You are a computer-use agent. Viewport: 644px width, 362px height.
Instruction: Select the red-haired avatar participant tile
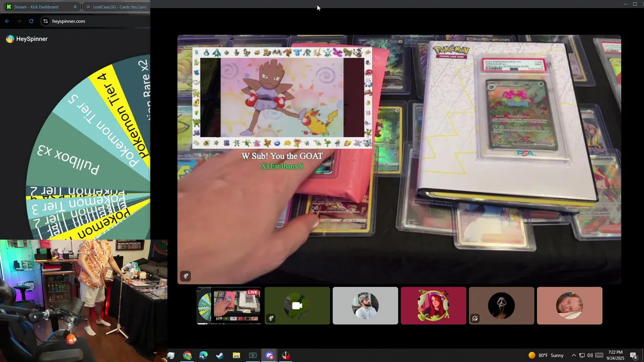tap(433, 306)
